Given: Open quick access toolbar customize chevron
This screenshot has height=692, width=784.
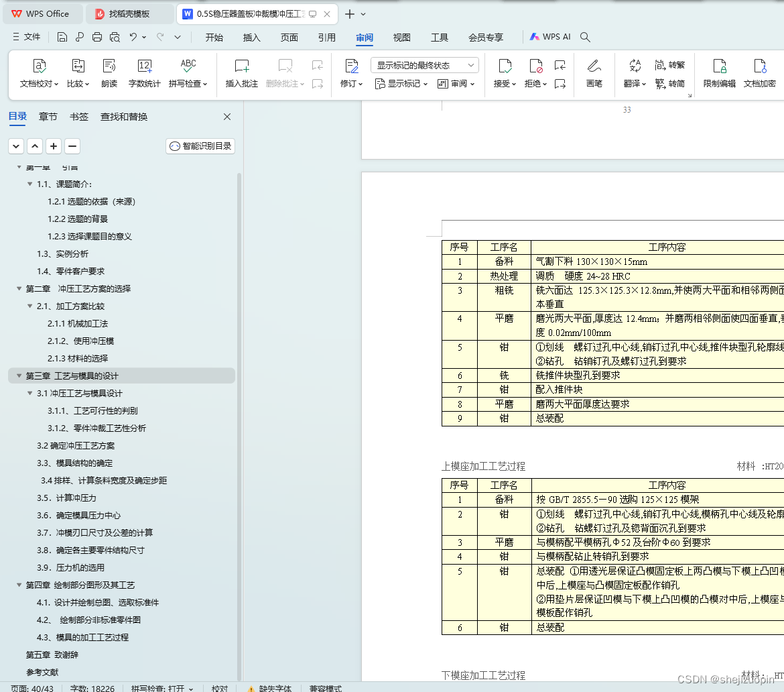Looking at the screenshot, I should coord(178,37).
